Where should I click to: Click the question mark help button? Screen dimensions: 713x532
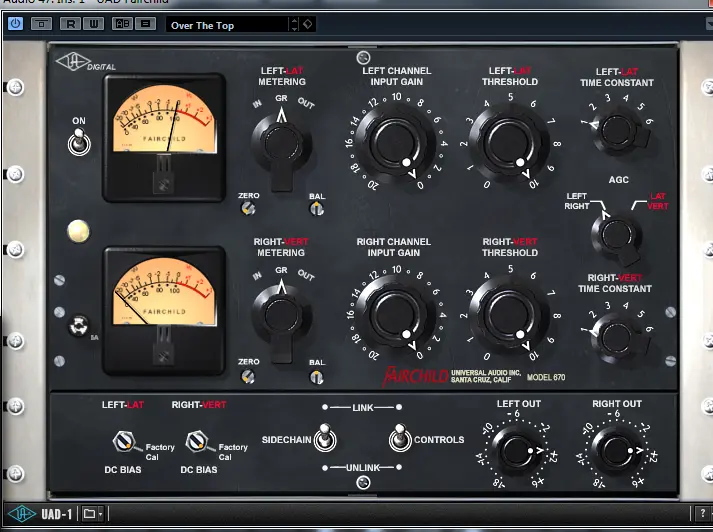tap(703, 514)
